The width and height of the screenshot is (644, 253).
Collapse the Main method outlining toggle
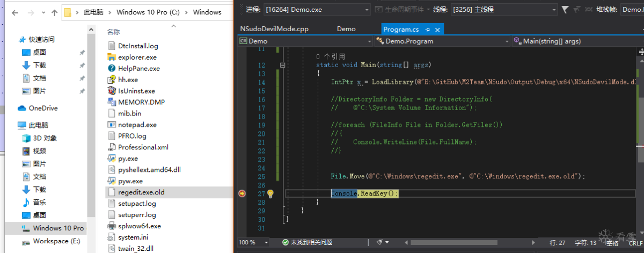pyautogui.click(x=282, y=65)
